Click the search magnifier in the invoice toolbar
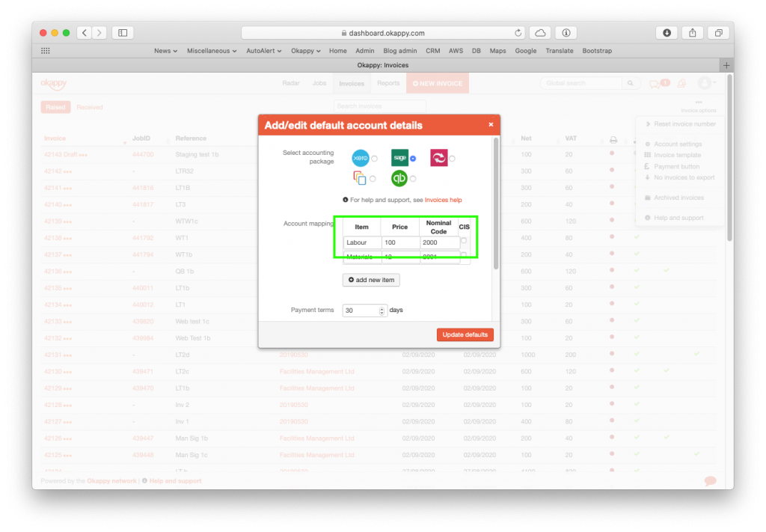766x532 pixels. coord(631,83)
